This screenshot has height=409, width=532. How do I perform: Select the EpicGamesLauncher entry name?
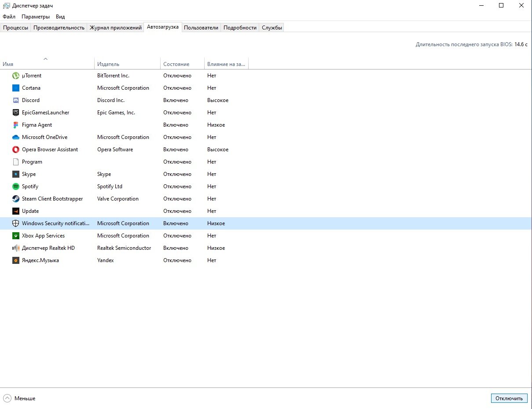[46, 113]
